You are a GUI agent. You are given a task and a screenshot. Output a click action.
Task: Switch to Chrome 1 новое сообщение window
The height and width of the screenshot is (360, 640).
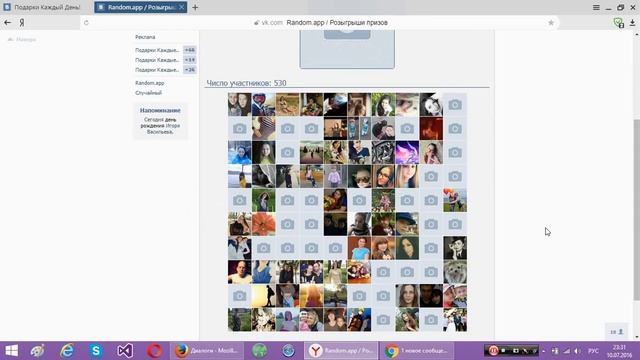417,351
